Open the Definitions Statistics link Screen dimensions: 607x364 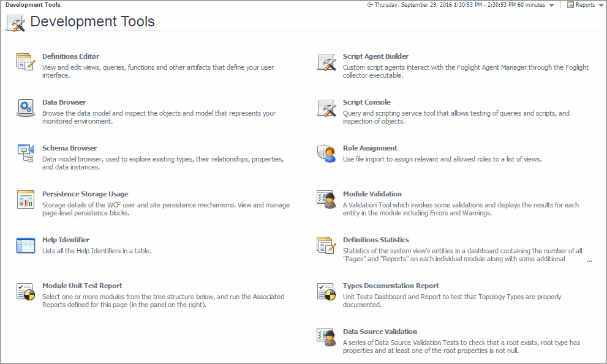pyautogui.click(x=375, y=240)
